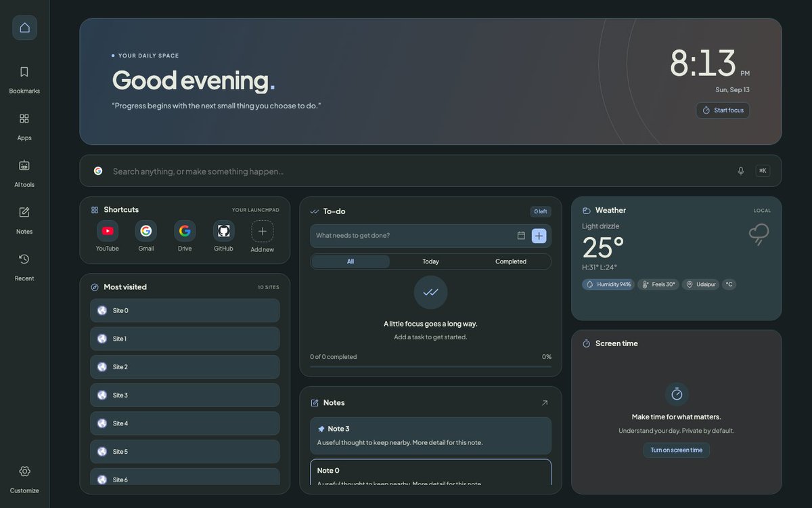Switch to-do filter to Completed

coord(511,261)
